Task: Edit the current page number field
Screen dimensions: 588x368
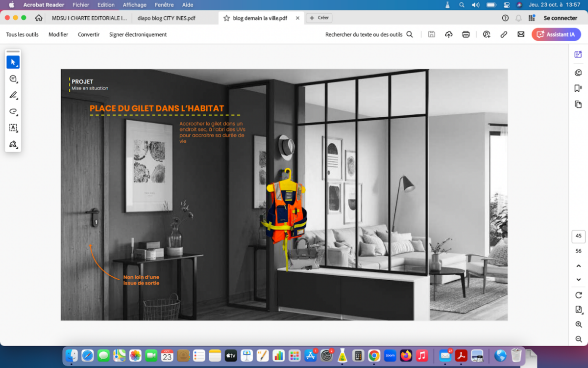Action: (578, 236)
